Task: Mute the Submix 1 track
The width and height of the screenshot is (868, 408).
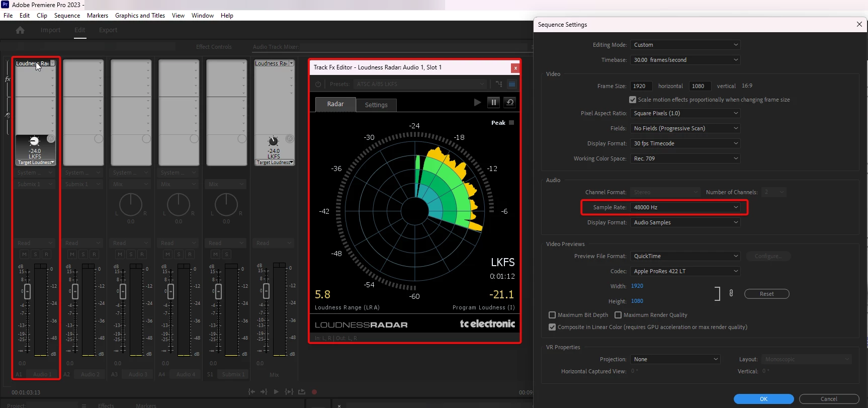Action: [216, 255]
